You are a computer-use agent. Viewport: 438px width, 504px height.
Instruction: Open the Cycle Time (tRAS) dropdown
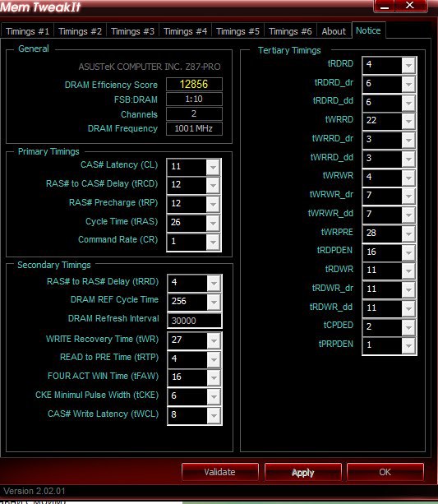(213, 223)
